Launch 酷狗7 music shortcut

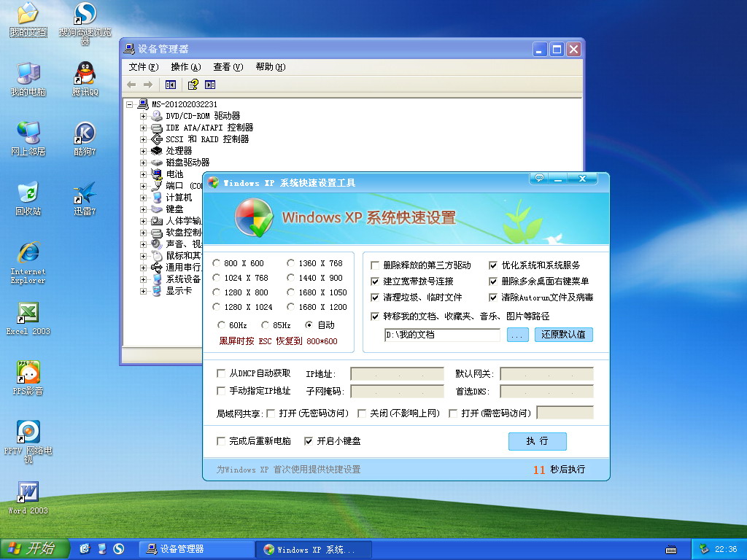pyautogui.click(x=85, y=139)
